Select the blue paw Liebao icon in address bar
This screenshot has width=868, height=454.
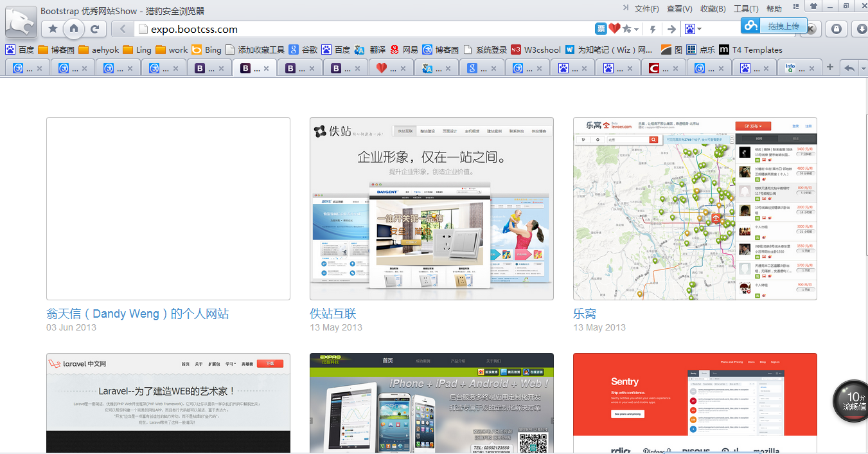click(x=689, y=28)
